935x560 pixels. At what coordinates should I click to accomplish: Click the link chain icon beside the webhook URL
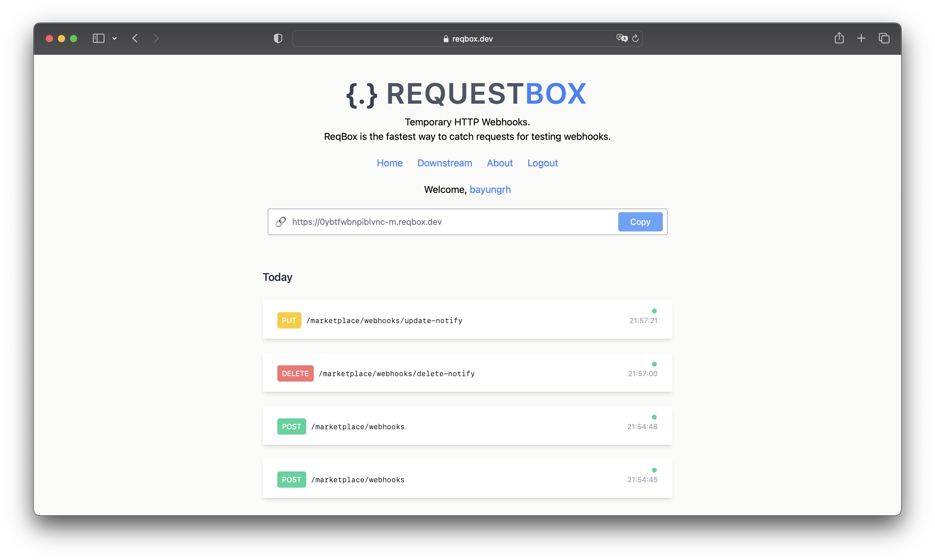[281, 222]
